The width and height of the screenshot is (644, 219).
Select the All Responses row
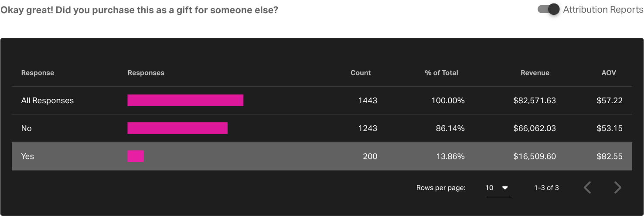coord(322,101)
